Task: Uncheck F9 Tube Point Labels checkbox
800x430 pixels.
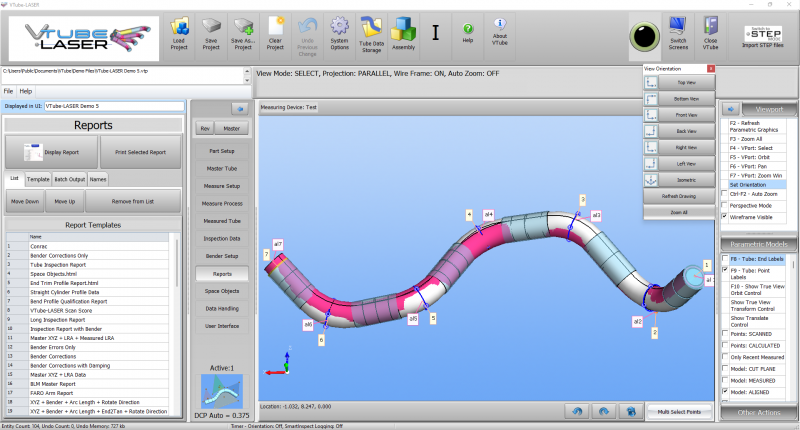Action: click(x=725, y=270)
